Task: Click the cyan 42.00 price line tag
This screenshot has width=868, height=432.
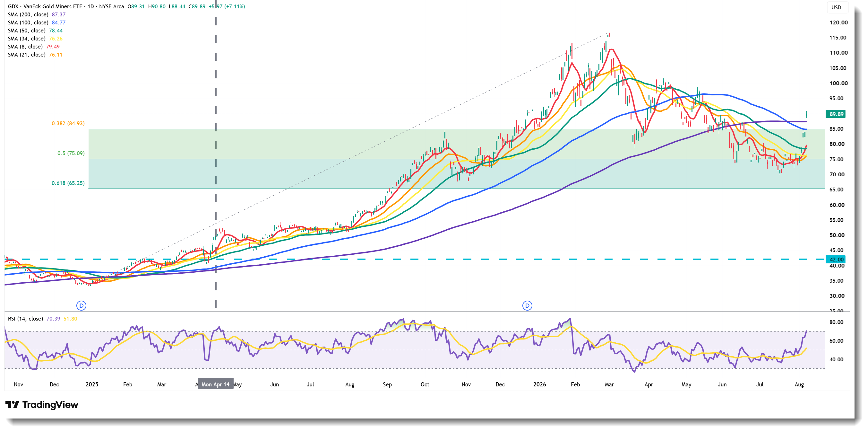Action: pyautogui.click(x=836, y=260)
